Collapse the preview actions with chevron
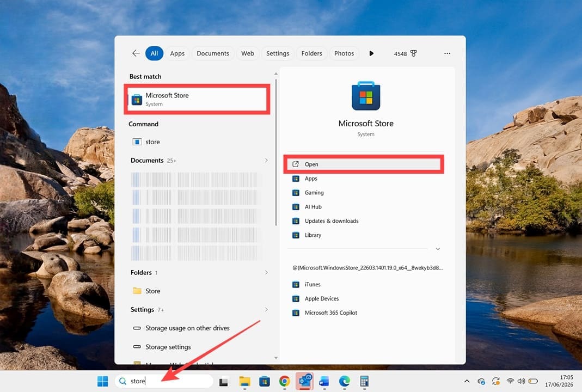Viewport: 582px width, 392px height. (438, 249)
